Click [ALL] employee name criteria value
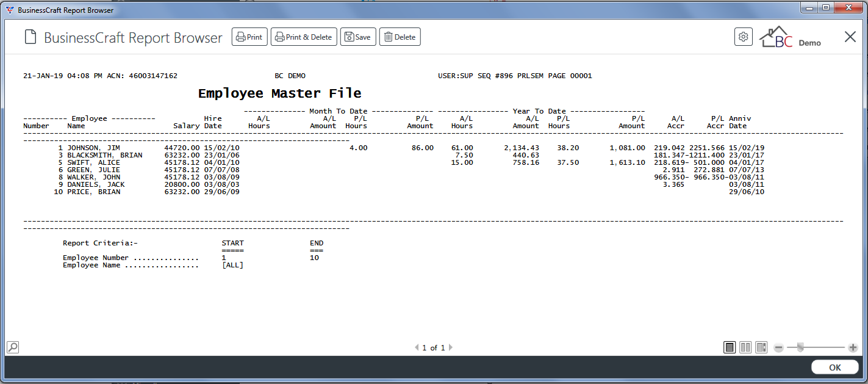Image resolution: width=868 pixels, height=384 pixels. pos(233,265)
